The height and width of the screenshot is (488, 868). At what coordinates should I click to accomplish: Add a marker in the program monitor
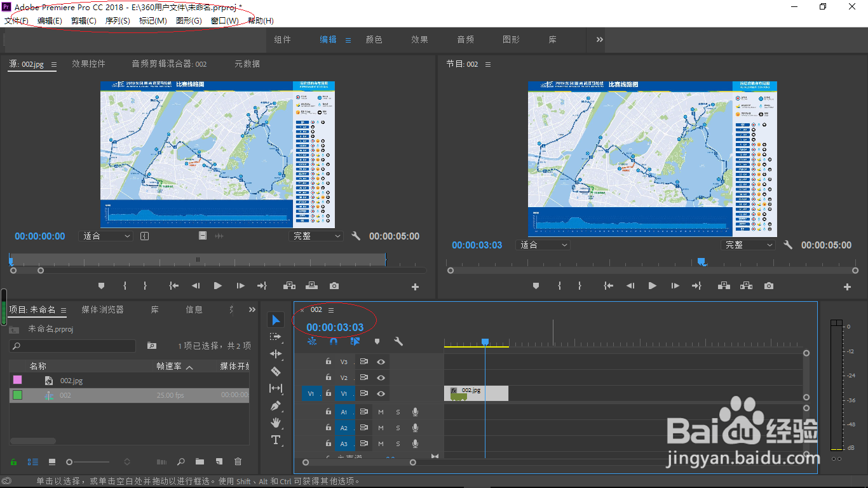coord(536,286)
